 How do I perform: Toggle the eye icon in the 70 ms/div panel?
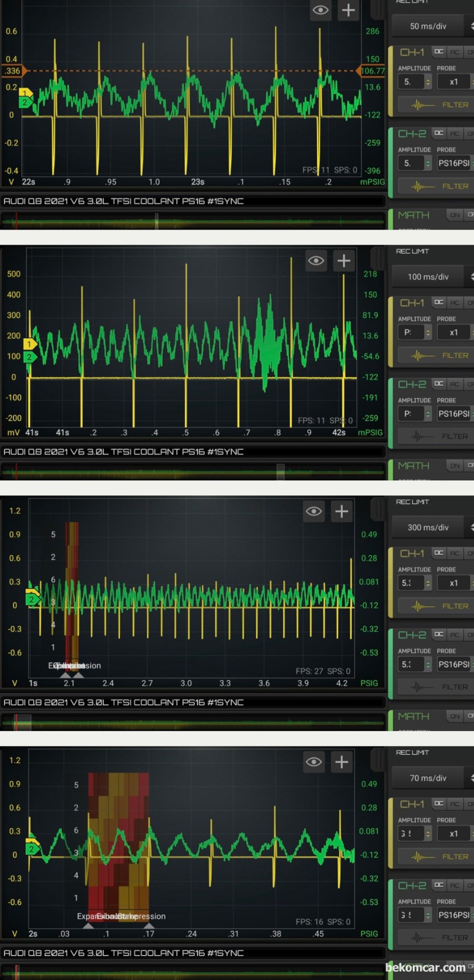pyautogui.click(x=314, y=762)
